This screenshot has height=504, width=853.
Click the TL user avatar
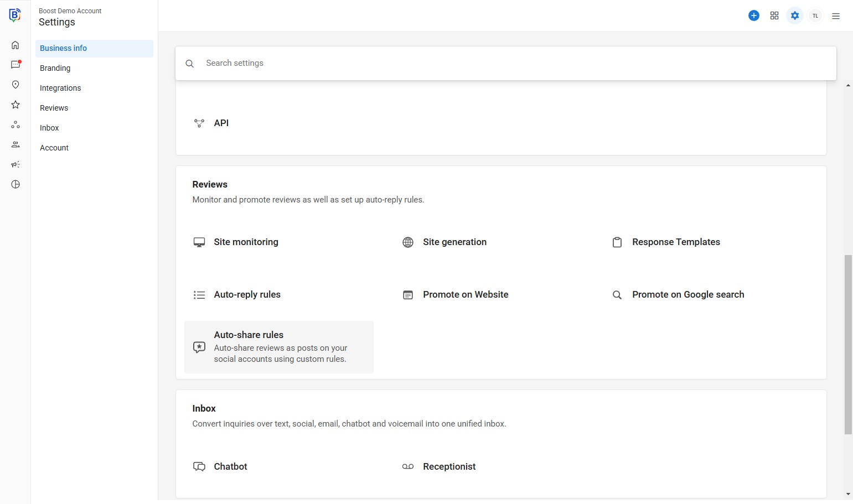(815, 15)
